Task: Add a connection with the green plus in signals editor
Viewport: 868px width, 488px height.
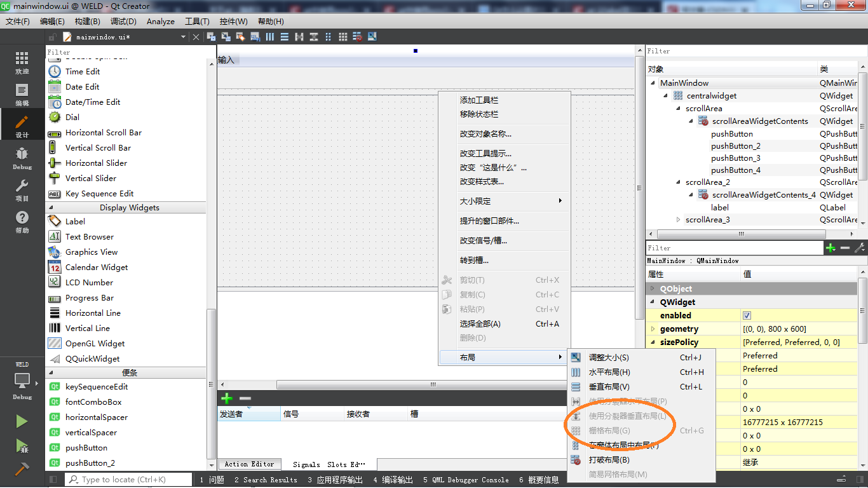Action: (226, 398)
